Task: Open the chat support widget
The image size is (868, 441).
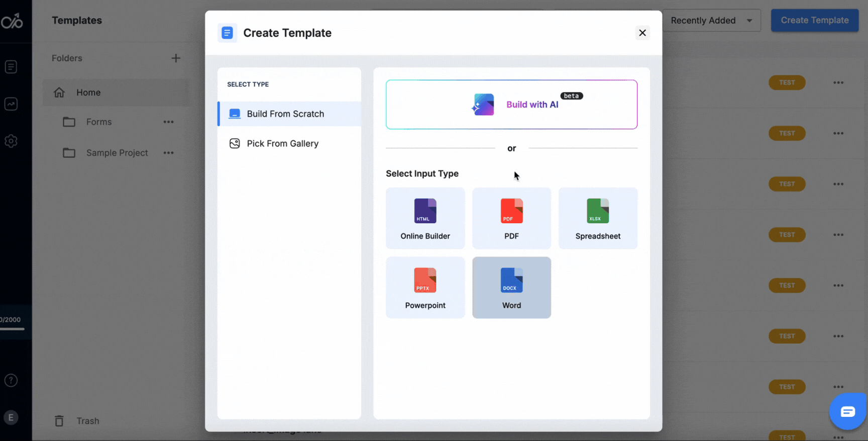Action: coord(847,411)
